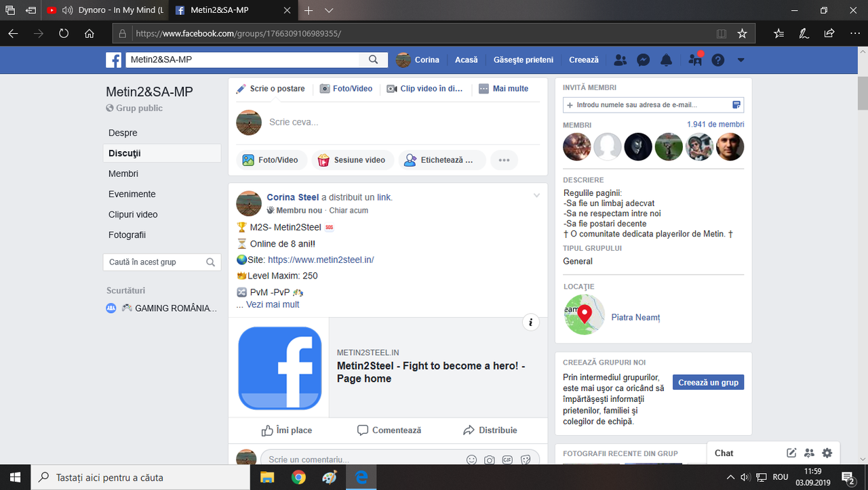Click the Facebook logo icon
This screenshot has width=868, height=490.
pos(113,60)
